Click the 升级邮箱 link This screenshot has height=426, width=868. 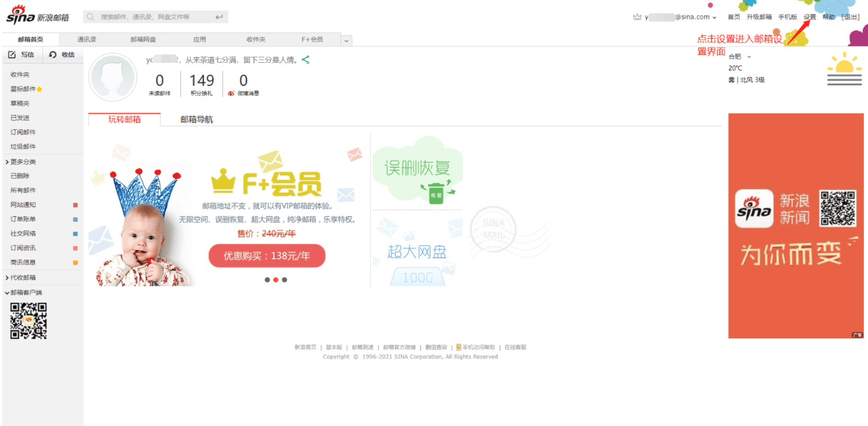(759, 17)
